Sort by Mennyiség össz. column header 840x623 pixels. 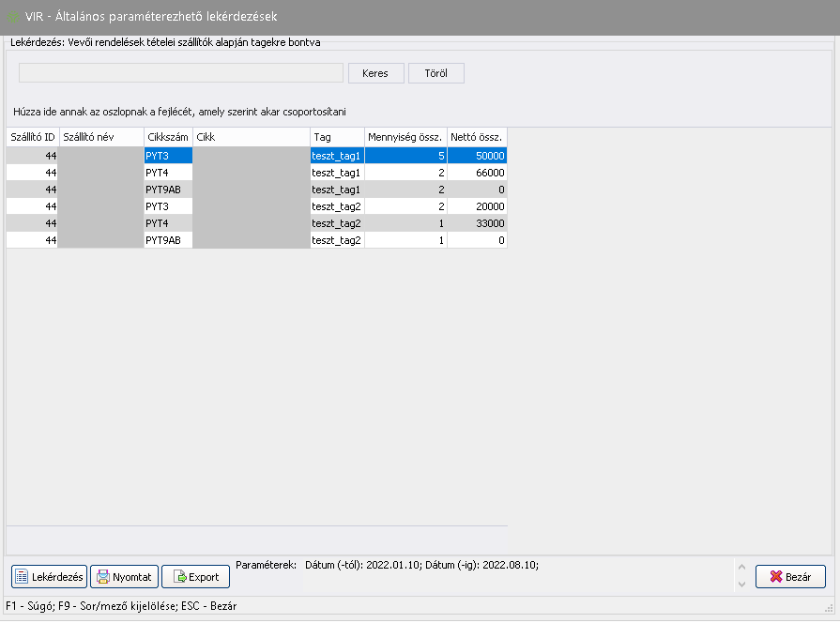405,137
